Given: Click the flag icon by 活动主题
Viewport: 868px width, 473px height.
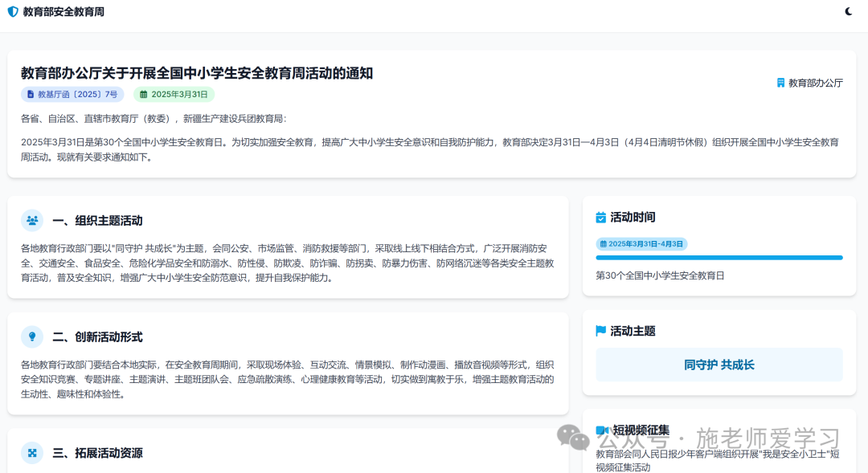Looking at the screenshot, I should pyautogui.click(x=600, y=331).
